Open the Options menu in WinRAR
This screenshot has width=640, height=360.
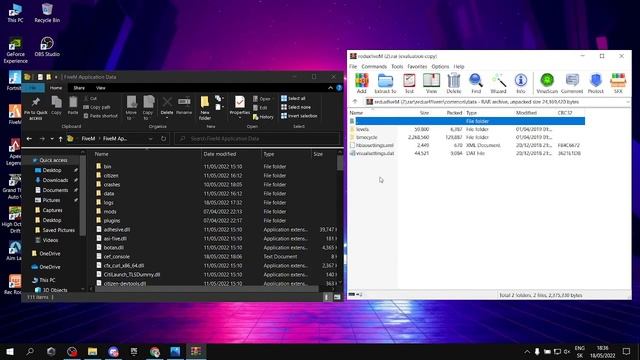click(440, 67)
